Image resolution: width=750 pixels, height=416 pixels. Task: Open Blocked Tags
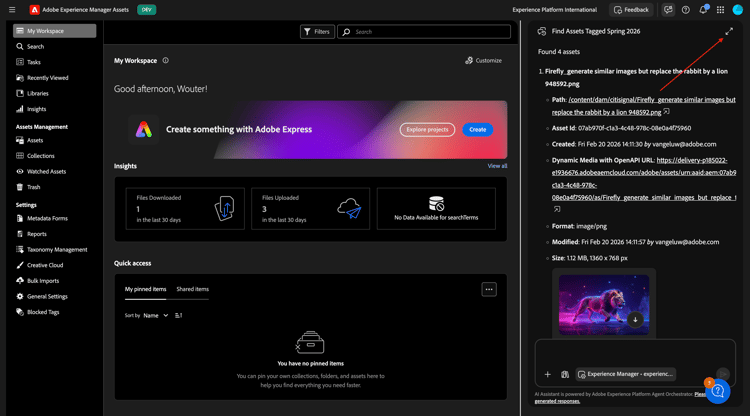38,312
